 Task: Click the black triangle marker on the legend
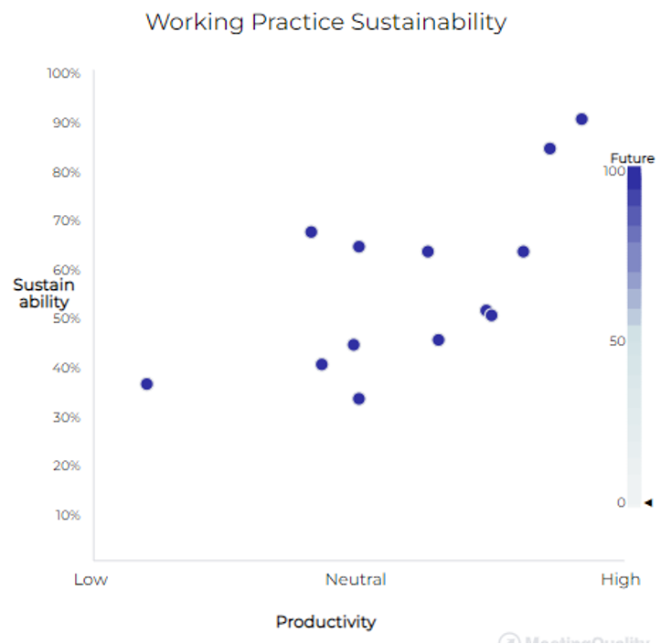point(648,502)
